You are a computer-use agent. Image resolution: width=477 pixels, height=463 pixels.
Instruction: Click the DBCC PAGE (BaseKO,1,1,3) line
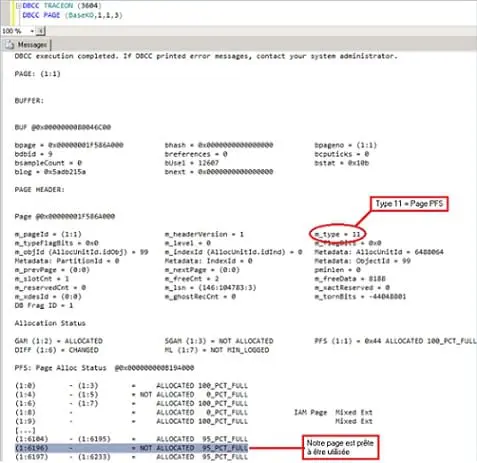click(x=72, y=15)
